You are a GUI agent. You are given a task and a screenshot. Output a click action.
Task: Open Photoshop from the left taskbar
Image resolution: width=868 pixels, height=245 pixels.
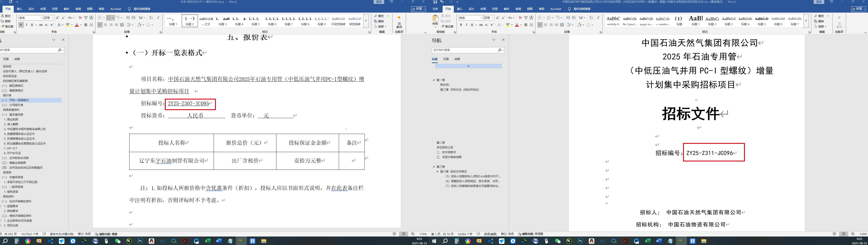(140, 241)
